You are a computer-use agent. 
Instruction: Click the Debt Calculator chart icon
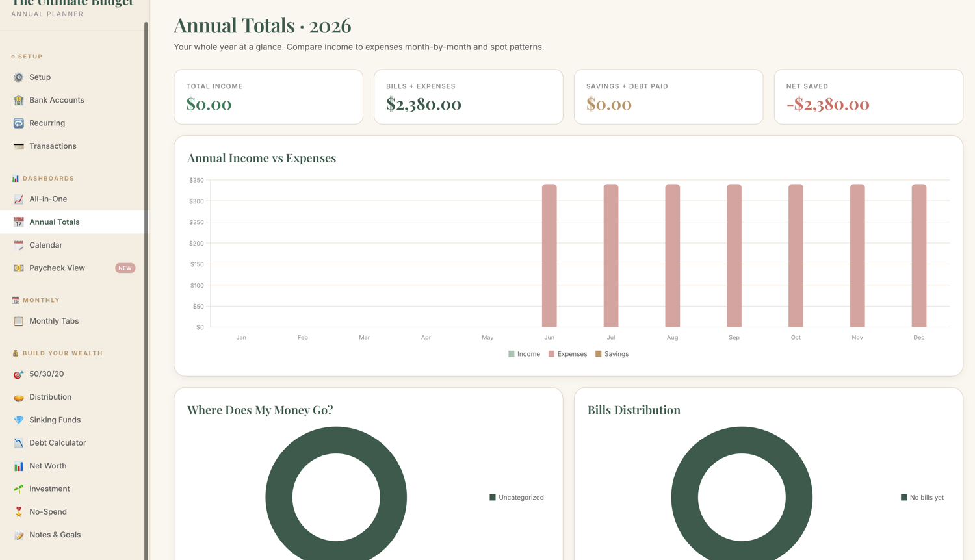tap(18, 443)
